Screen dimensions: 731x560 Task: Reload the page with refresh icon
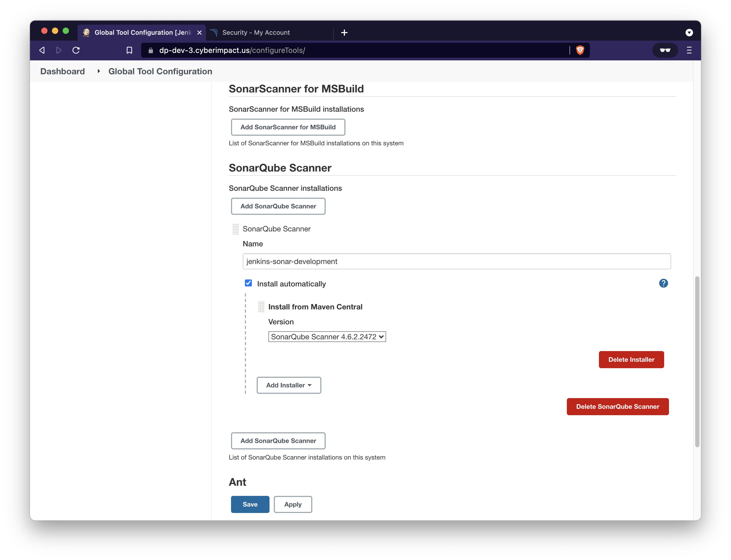coord(76,50)
